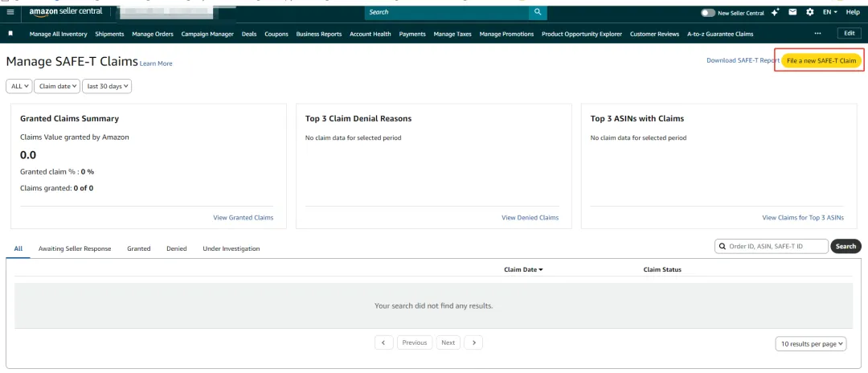This screenshot has width=868, height=373.
Task: Open Manage Promotions menu item
Action: [x=506, y=34]
